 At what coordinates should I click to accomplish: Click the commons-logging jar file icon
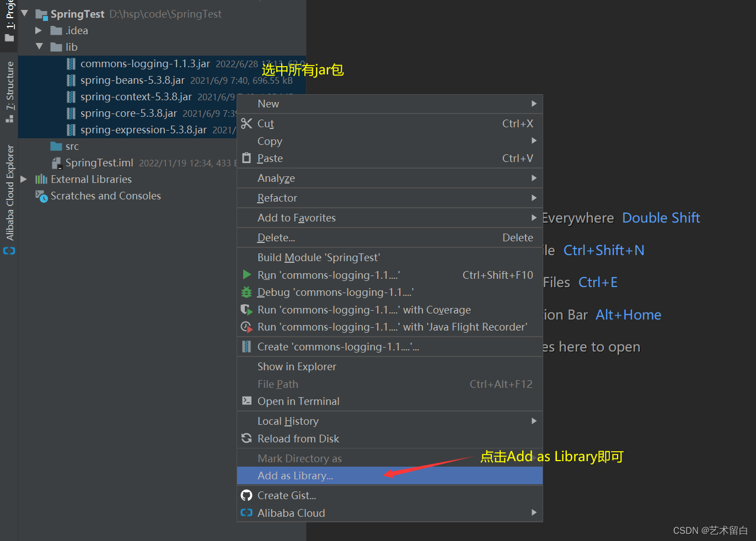pyautogui.click(x=71, y=64)
